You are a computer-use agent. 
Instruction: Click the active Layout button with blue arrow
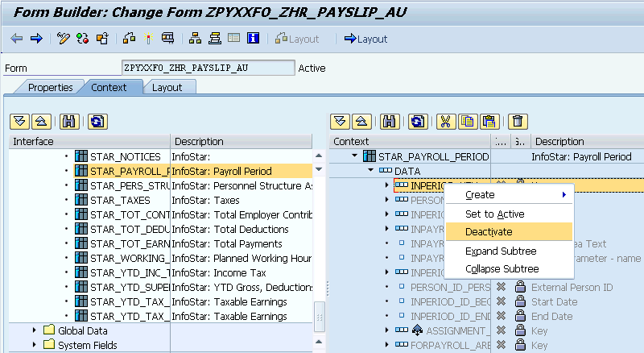(x=365, y=39)
